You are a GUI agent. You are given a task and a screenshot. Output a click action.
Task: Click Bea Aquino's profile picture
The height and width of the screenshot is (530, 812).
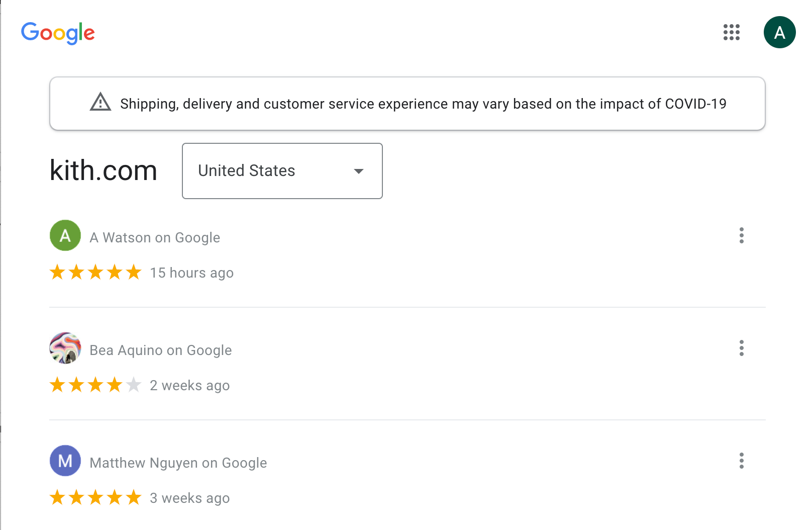(x=65, y=348)
